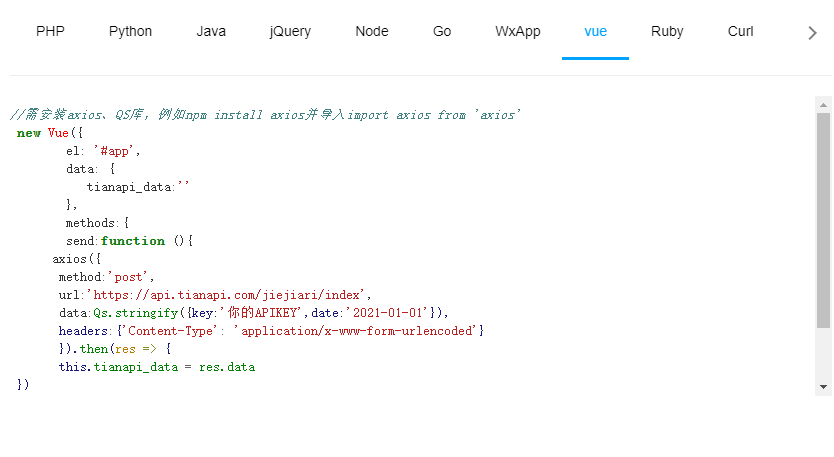This screenshot has width=834, height=457.
Task: Click the el: '#app' line
Action: (103, 151)
